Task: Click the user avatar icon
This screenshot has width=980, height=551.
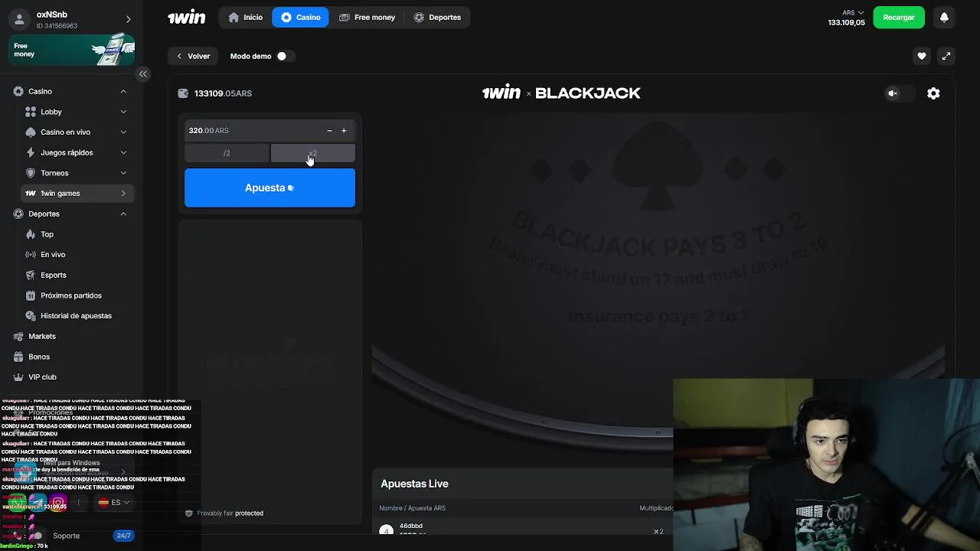Action: pos(19,19)
